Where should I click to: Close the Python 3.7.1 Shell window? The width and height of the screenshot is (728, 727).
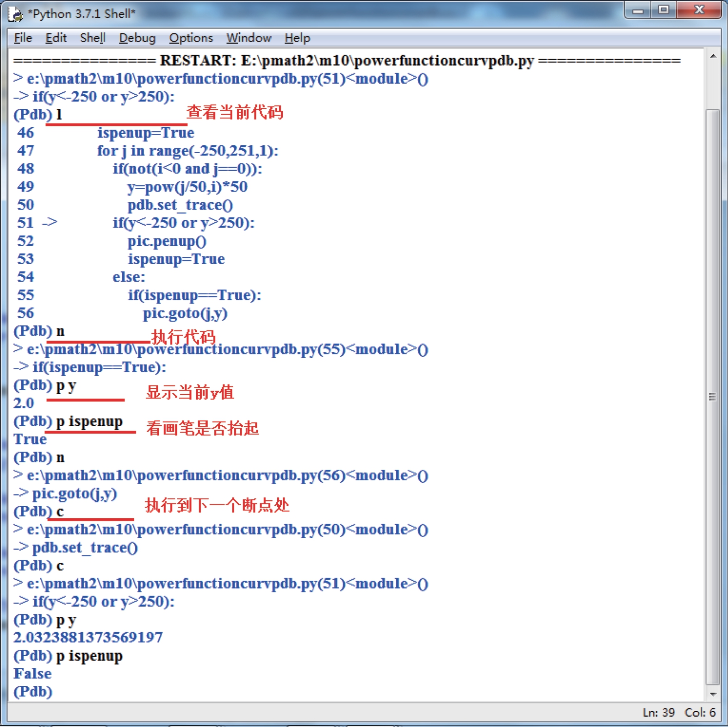pos(699,10)
